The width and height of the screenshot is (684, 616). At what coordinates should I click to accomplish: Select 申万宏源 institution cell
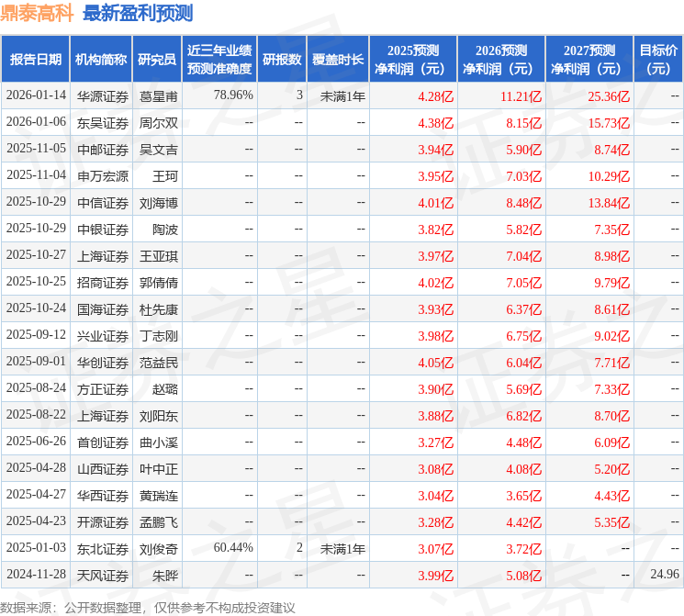click(x=103, y=176)
